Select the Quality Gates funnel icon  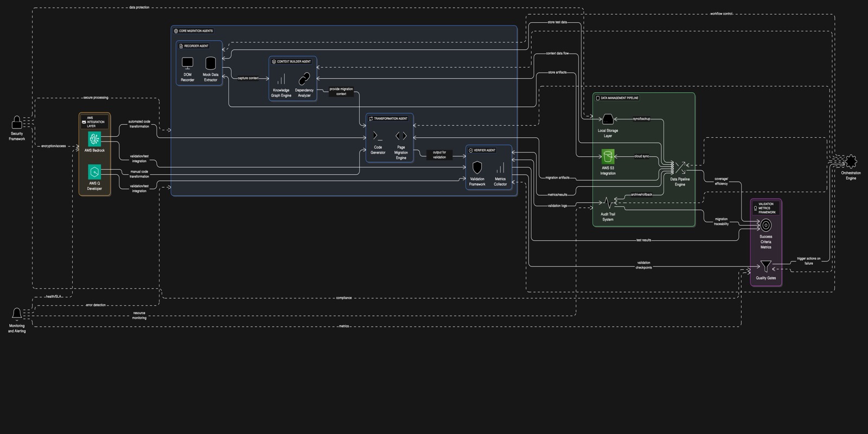[x=765, y=266]
